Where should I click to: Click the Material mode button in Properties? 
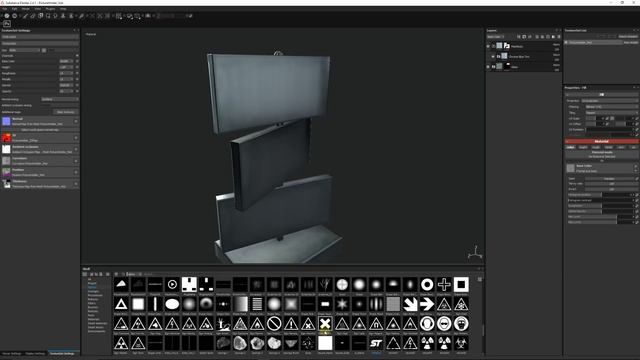(x=602, y=154)
